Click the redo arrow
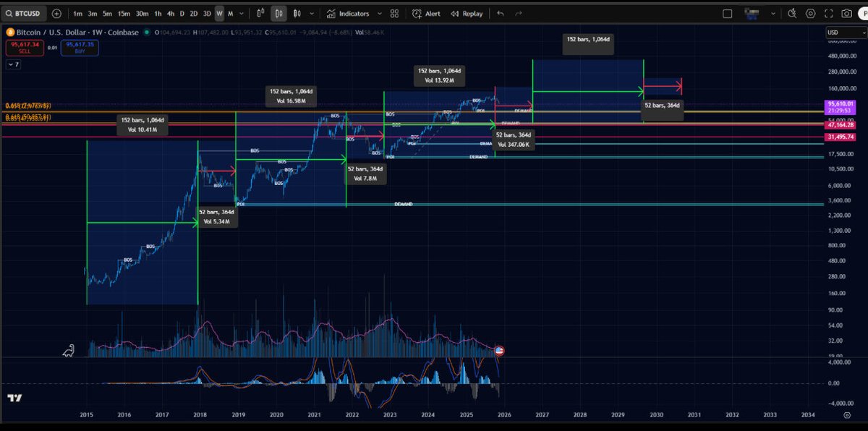 tap(519, 14)
